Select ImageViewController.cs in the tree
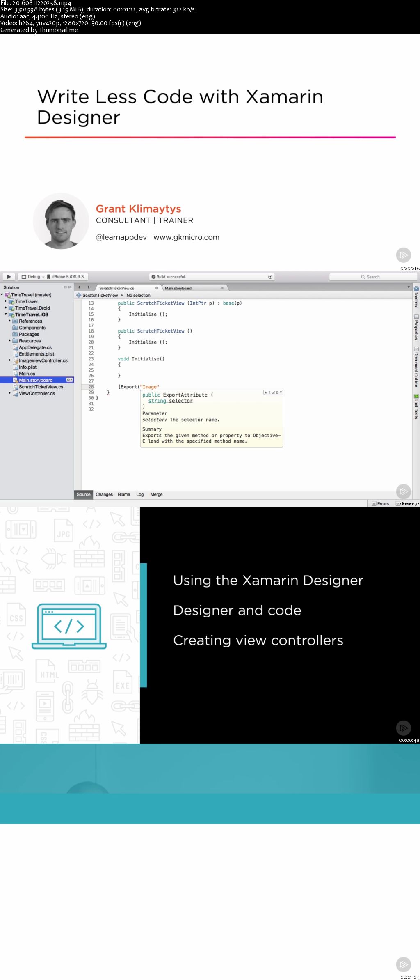 click(x=43, y=360)
